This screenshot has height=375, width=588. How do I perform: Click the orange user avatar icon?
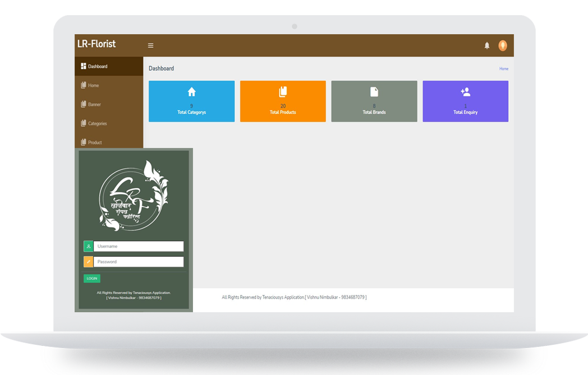click(503, 45)
